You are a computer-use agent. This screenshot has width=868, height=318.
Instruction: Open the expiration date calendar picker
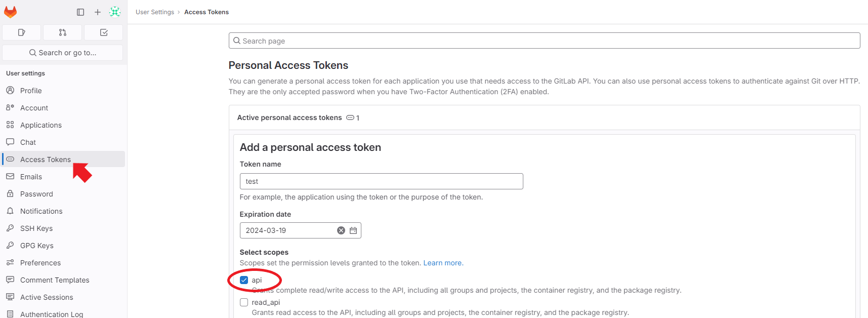pos(353,230)
